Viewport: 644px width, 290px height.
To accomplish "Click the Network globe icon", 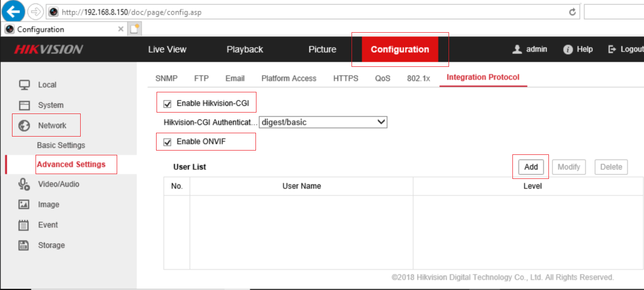I will tap(24, 126).
